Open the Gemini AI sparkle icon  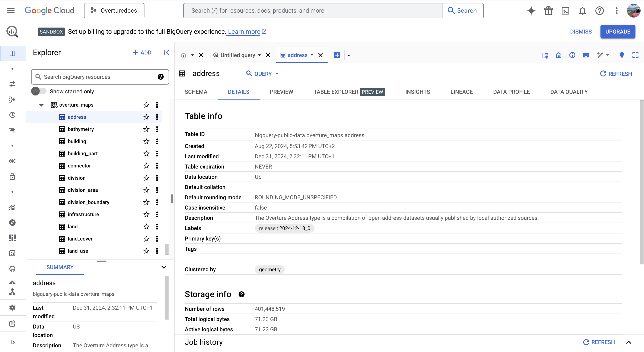coord(531,10)
